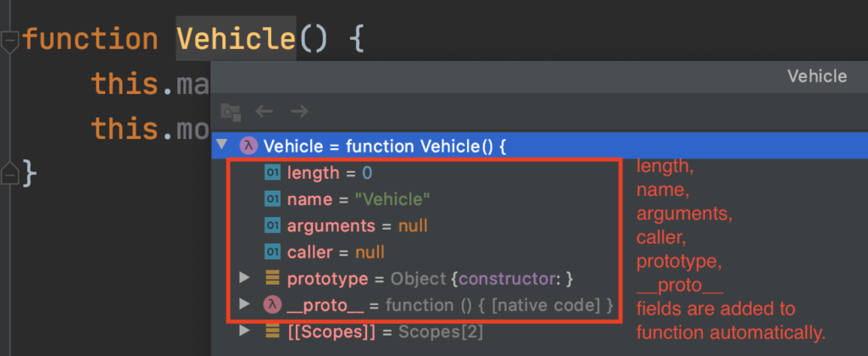Click the lambda icon beside __proto__

pyautogui.click(x=272, y=304)
